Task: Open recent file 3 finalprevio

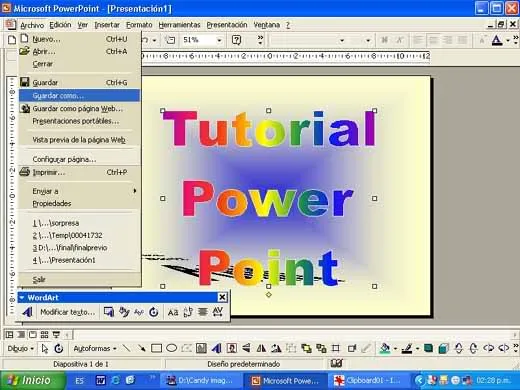Action: point(79,248)
